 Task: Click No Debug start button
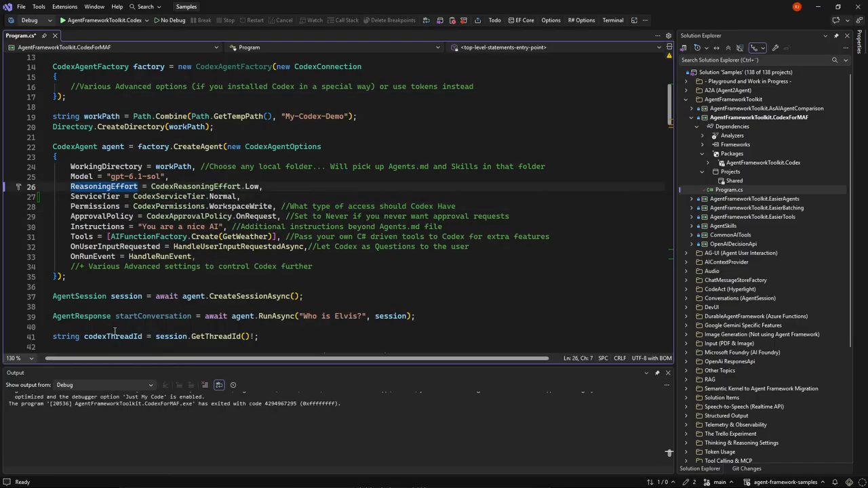point(170,20)
